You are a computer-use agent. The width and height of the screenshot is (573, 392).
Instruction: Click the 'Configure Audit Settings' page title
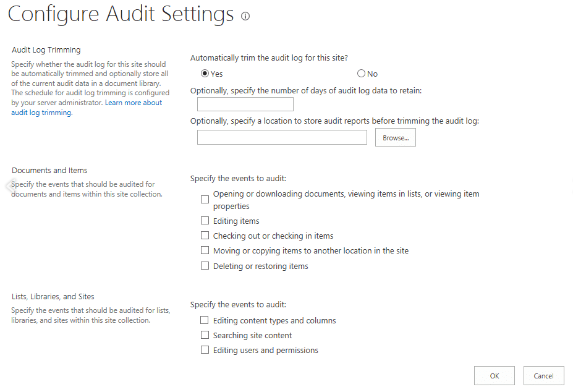[x=121, y=15]
